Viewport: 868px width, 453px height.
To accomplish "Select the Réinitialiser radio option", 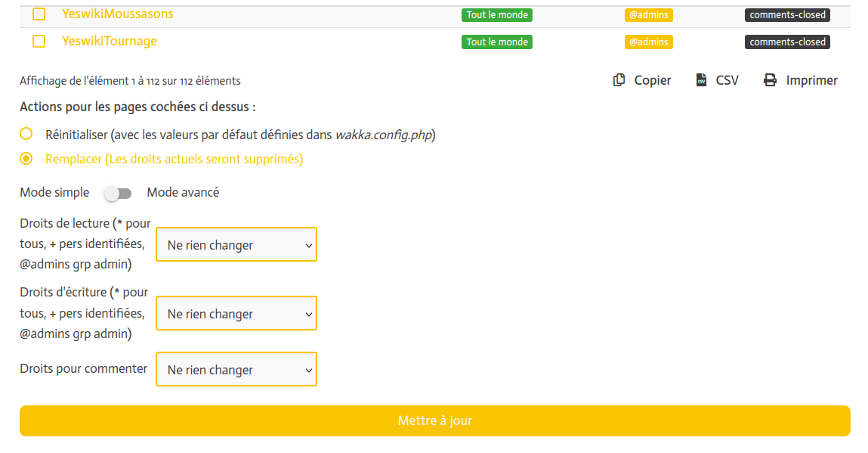I will (x=26, y=135).
